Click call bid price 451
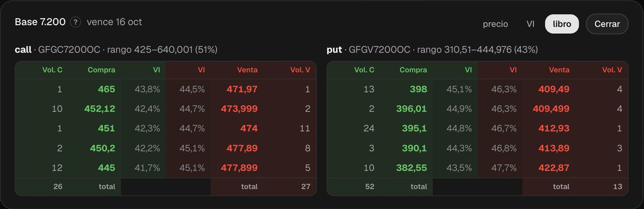The height and width of the screenshot is (209, 644). click(107, 128)
